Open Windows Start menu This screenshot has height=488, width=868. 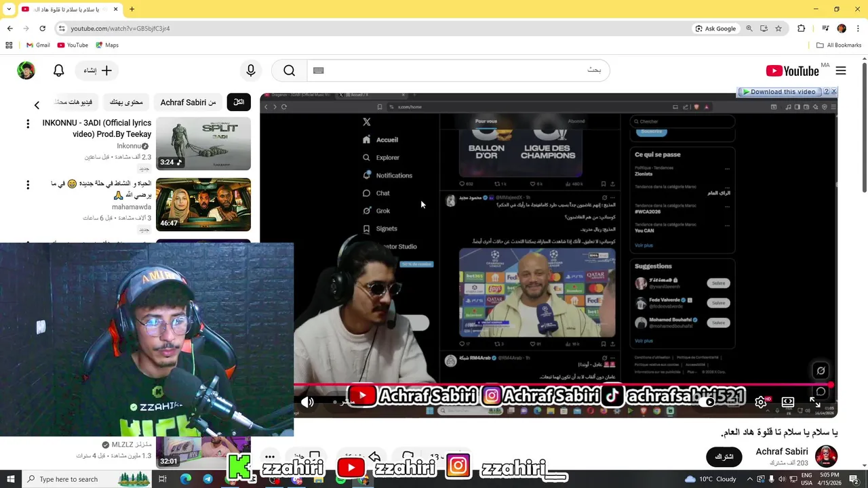point(11,479)
